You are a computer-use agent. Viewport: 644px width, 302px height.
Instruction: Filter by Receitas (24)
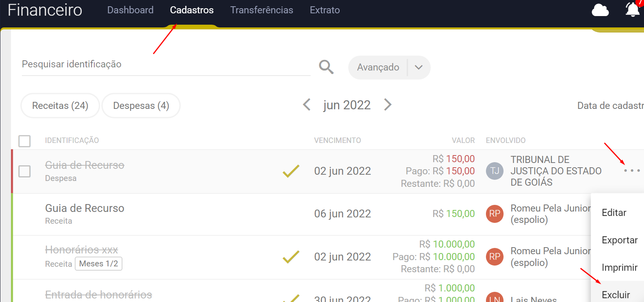60,106
